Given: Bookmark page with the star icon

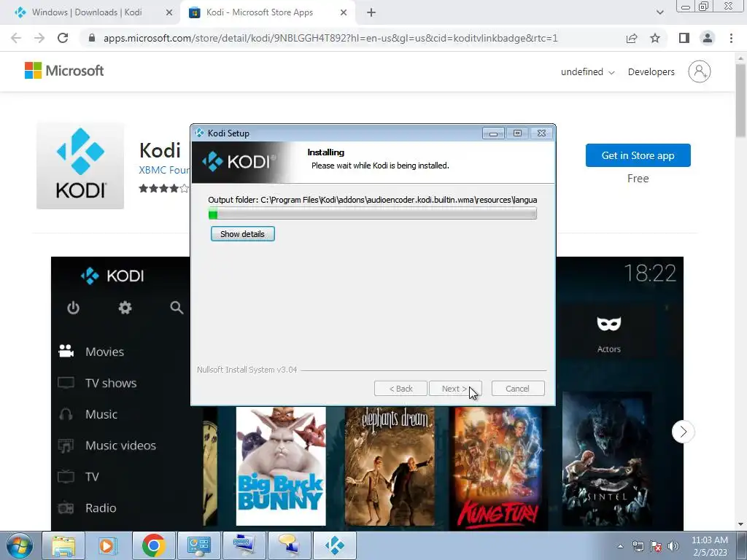Looking at the screenshot, I should point(655,38).
